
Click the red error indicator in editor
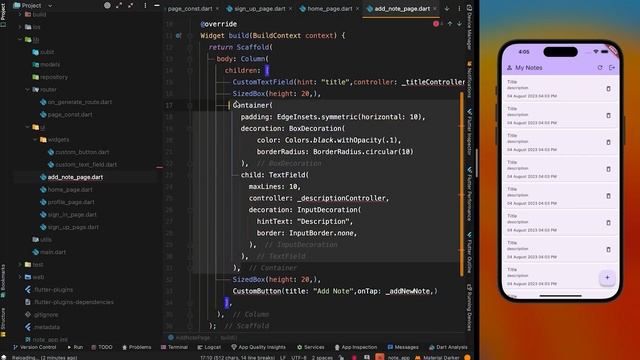pos(436,24)
